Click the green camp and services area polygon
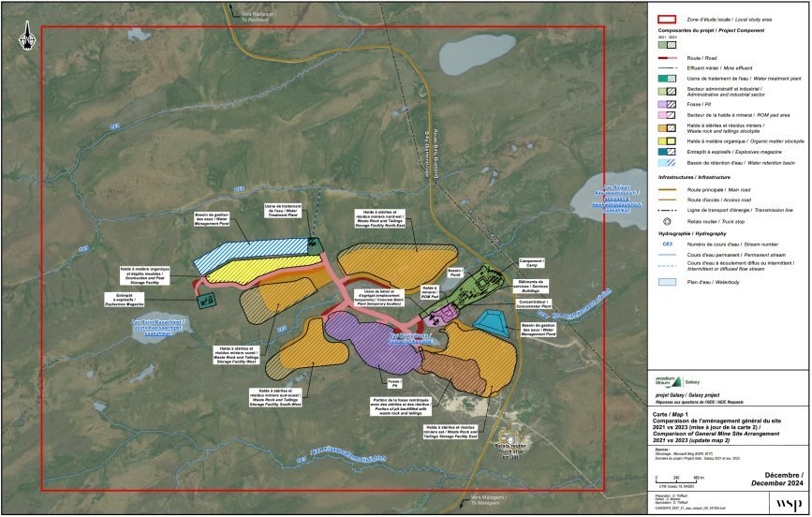Viewport: 812px width, 517px height. coord(463,290)
